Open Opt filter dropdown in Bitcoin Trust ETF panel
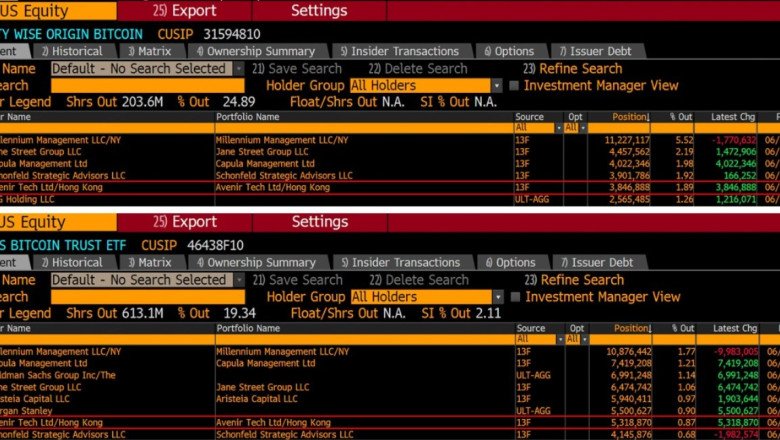780x440 pixels. 585,339
